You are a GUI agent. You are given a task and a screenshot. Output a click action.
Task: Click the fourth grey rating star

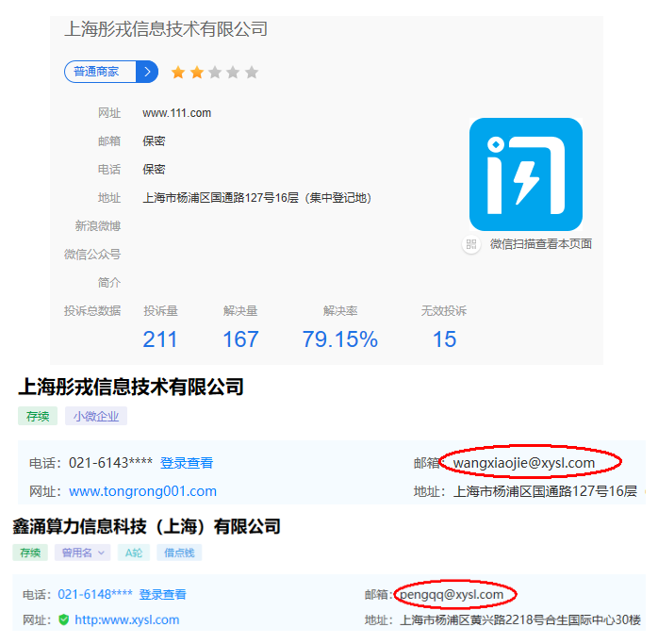pyautogui.click(x=233, y=73)
